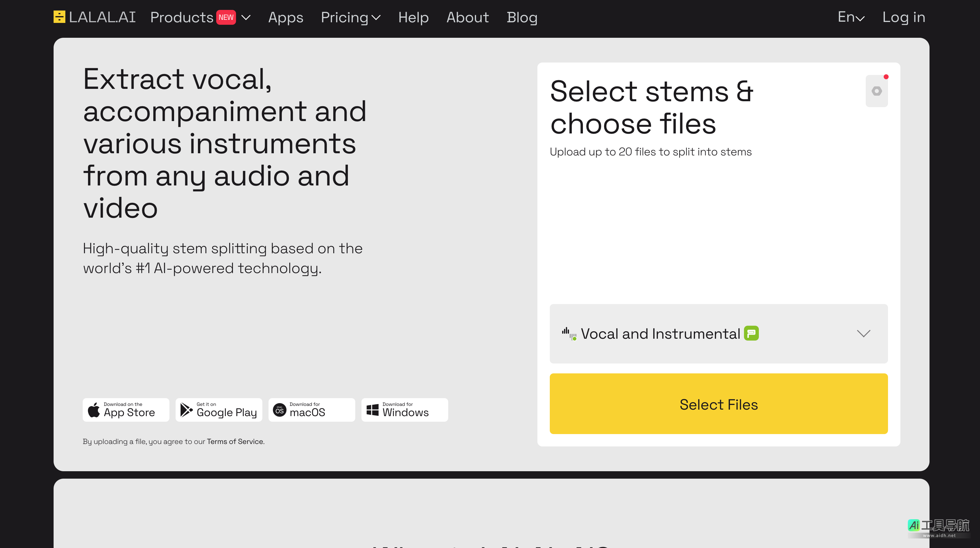The height and width of the screenshot is (548, 980).
Task: Visit the Blog page
Action: tap(522, 18)
